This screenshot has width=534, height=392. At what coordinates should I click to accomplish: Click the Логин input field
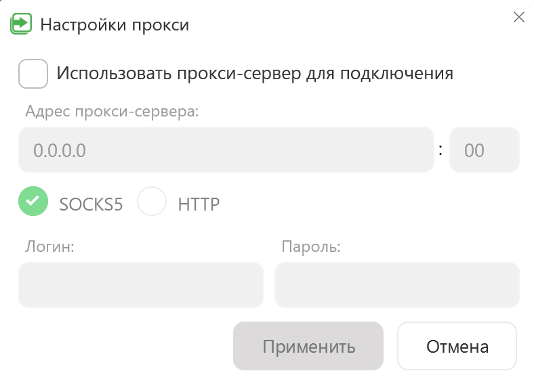tap(140, 285)
